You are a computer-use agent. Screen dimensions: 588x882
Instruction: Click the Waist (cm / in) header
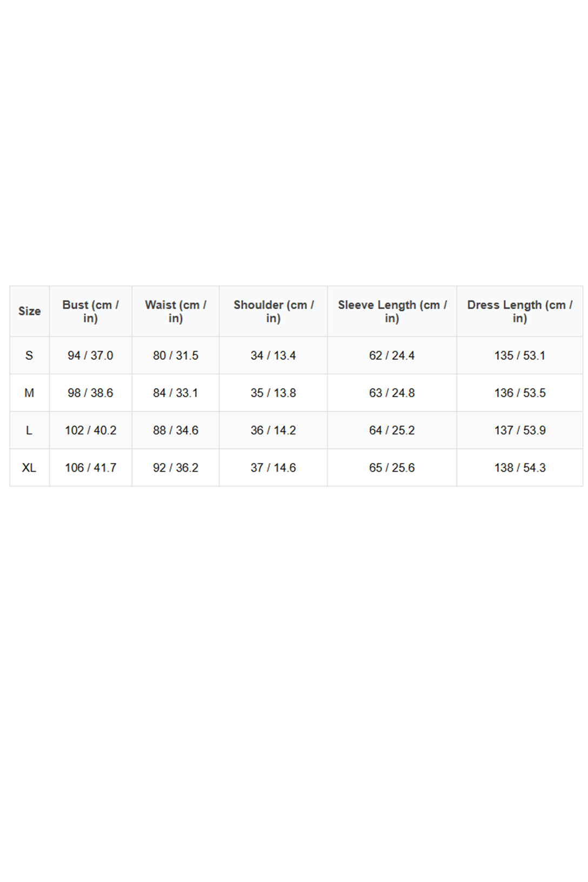pyautogui.click(x=176, y=311)
